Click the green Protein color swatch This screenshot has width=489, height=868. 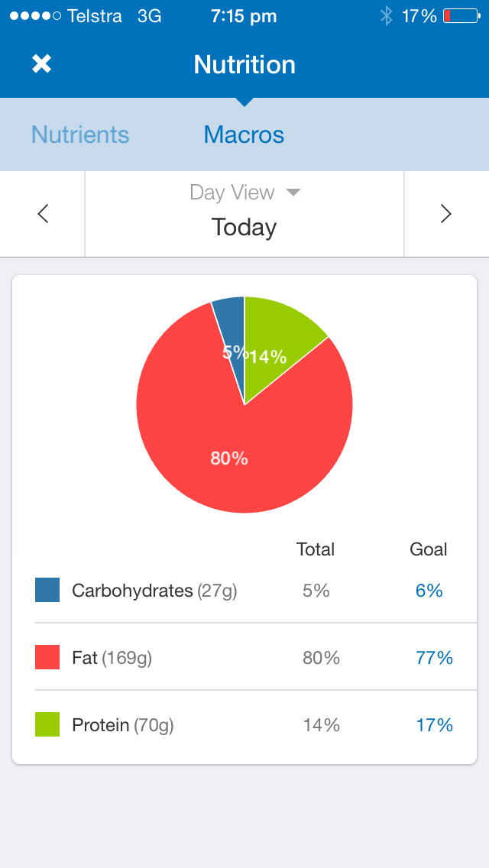[x=47, y=724]
